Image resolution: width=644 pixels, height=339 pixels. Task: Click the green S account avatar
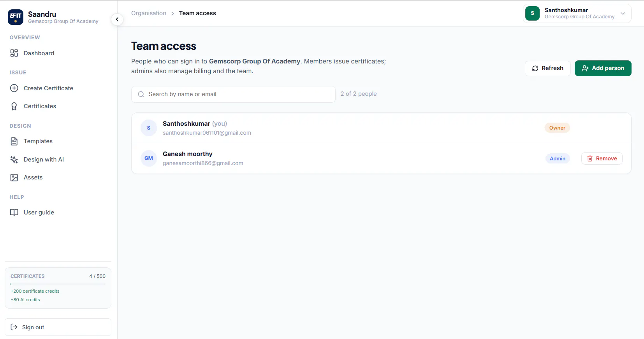(x=533, y=13)
